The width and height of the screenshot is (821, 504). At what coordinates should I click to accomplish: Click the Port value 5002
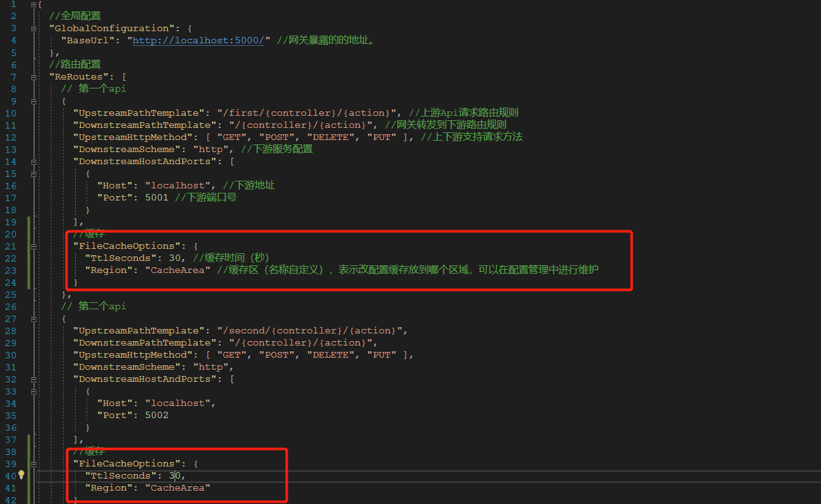click(157, 416)
